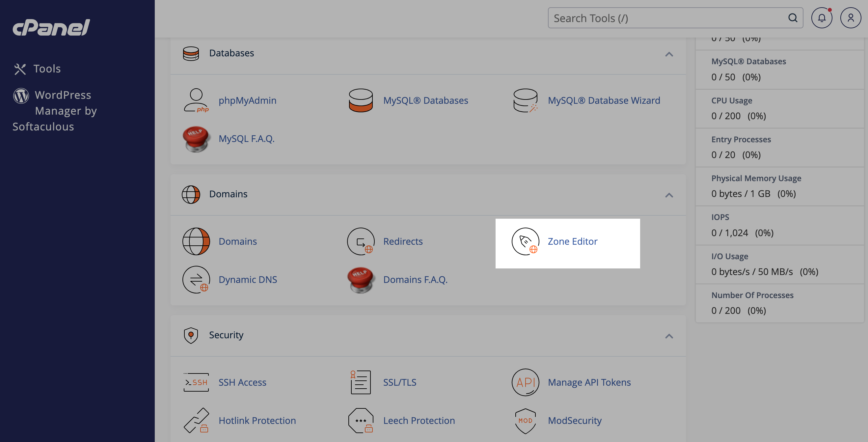The image size is (868, 442).
Task: Open the Zone Editor icon
Action: pos(525,241)
